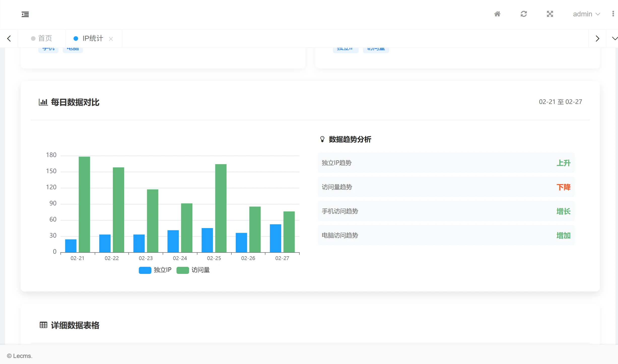Click the refresh page icon
Screen dimensions: 618x364
click(x=524, y=14)
